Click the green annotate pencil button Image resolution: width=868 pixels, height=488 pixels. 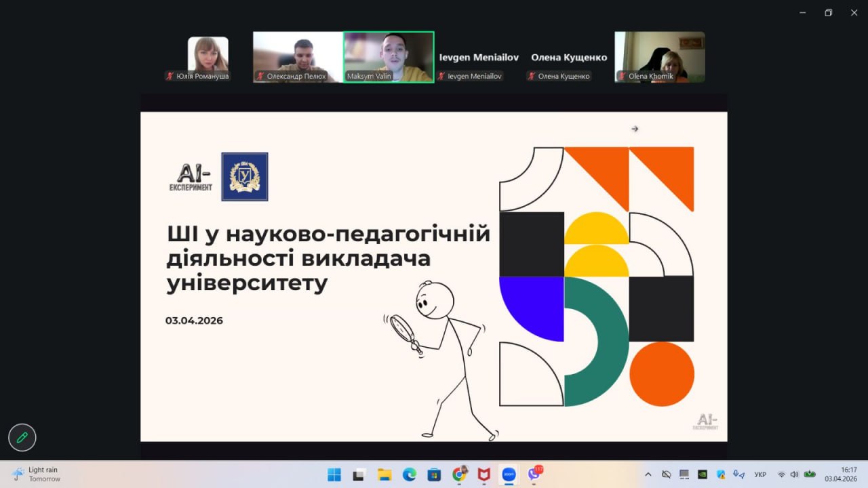pos(22,438)
